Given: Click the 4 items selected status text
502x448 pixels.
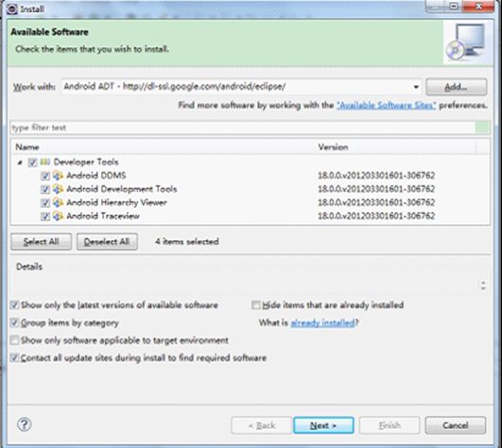Looking at the screenshot, I should [187, 242].
